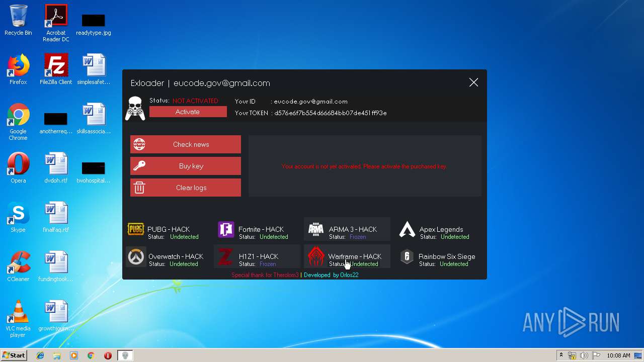Select the Rainbow Six Siege icon

click(x=407, y=257)
